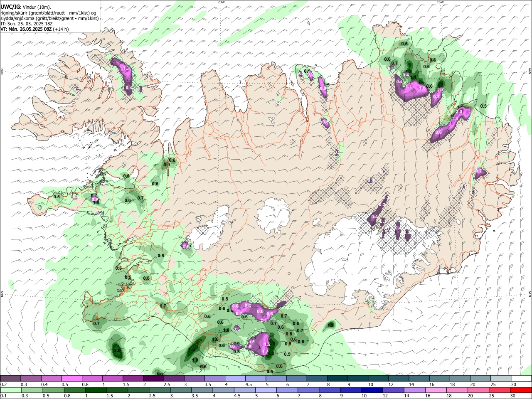Click the 'slydda/snjókoma' legend description line
Image resolution: width=532 pixels, height=399 pixels.
tap(49, 18)
